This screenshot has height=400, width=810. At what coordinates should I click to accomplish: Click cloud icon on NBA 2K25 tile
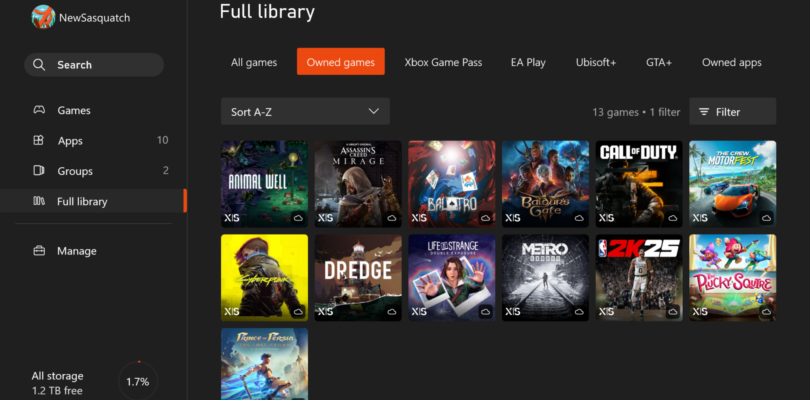point(673,312)
